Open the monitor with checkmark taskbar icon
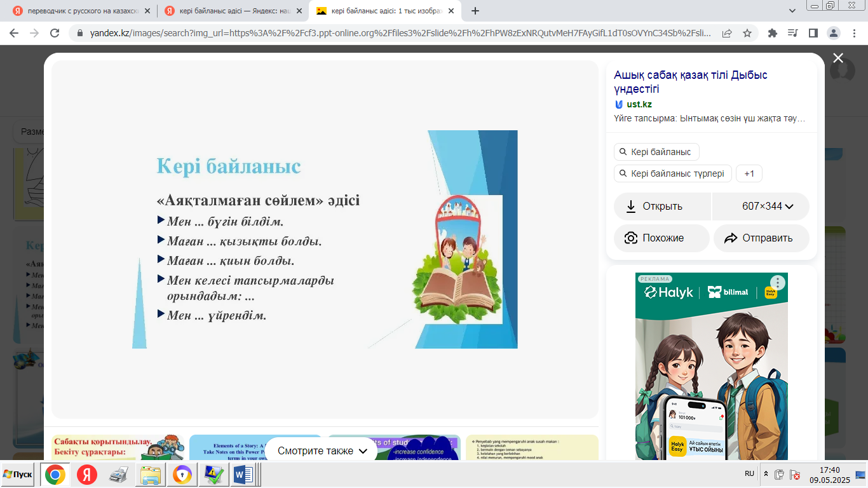Viewport: 868px width, 488px height. [x=213, y=475]
